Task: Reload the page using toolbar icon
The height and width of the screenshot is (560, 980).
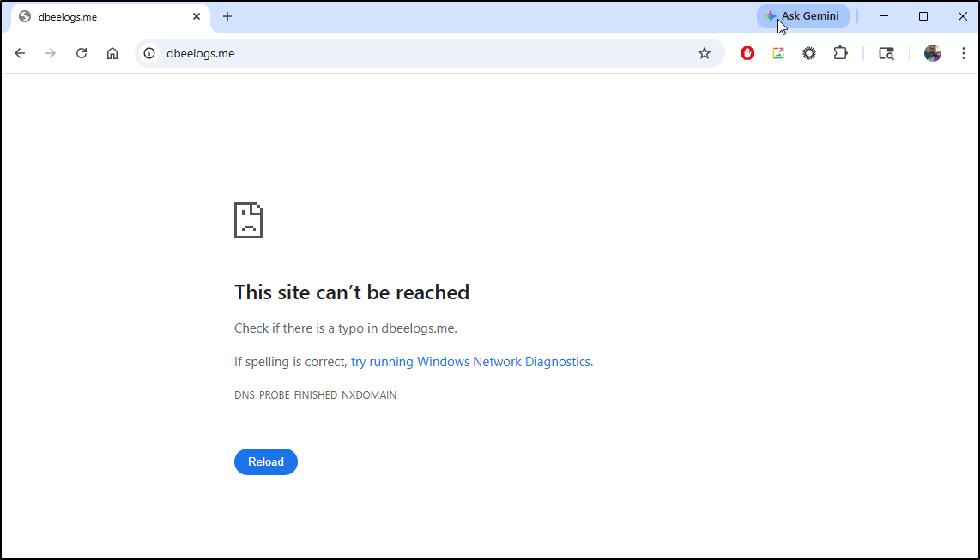Action: click(82, 53)
